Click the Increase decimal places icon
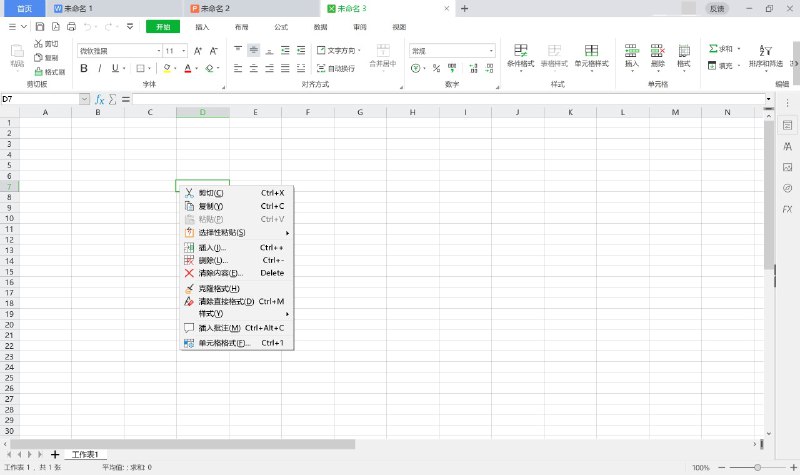The image size is (800, 475). click(473, 68)
